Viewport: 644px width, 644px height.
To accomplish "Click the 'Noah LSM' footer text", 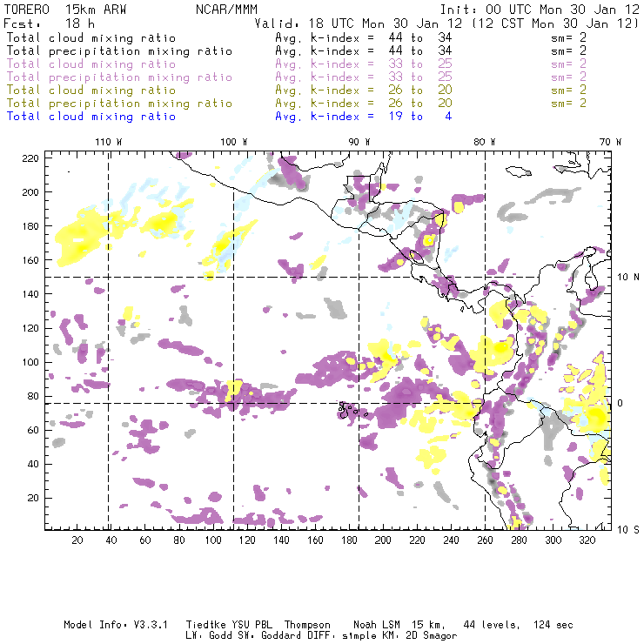I will [377, 625].
